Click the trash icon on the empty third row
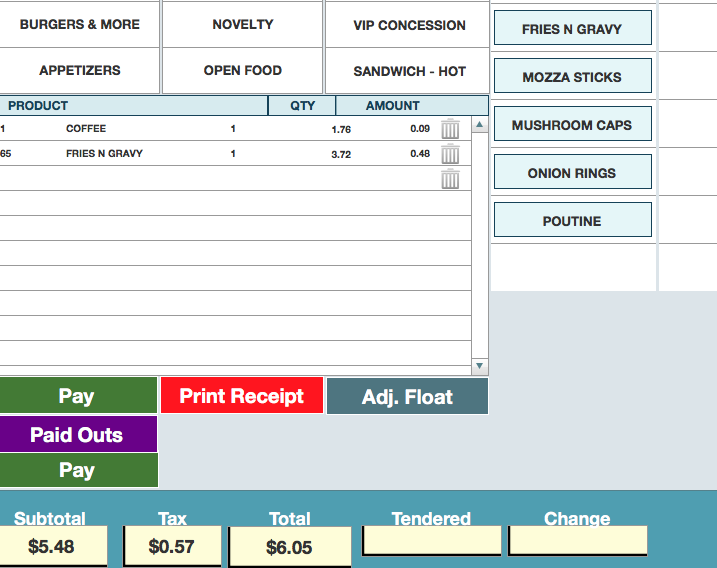The width and height of the screenshot is (717, 568). tap(450, 178)
